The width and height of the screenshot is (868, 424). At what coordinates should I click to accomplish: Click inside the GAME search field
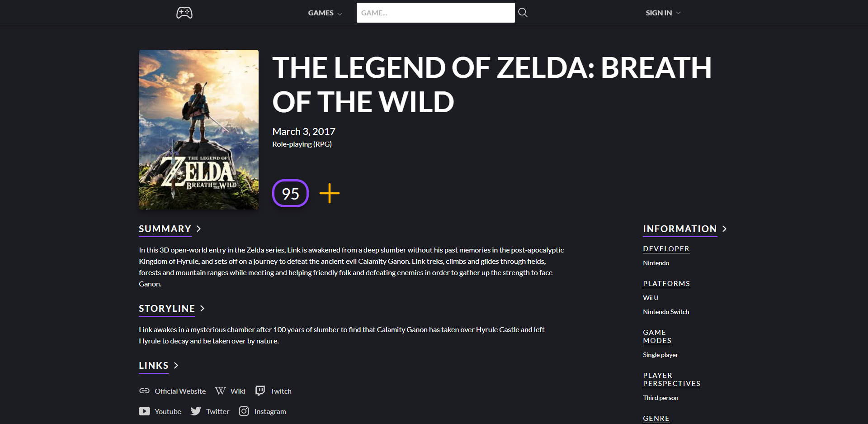[x=435, y=12]
